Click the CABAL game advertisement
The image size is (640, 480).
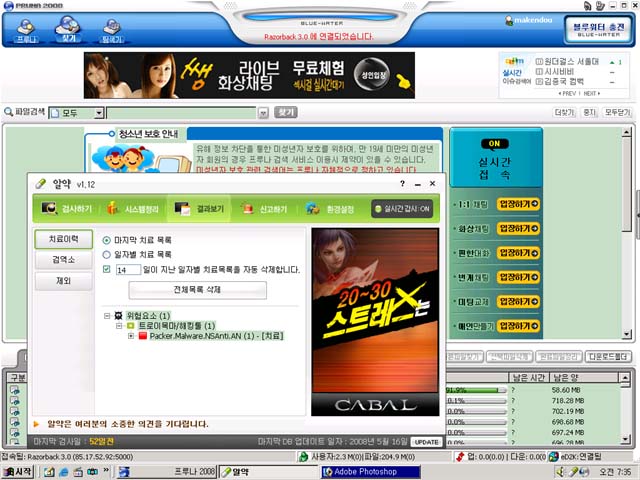click(x=375, y=322)
